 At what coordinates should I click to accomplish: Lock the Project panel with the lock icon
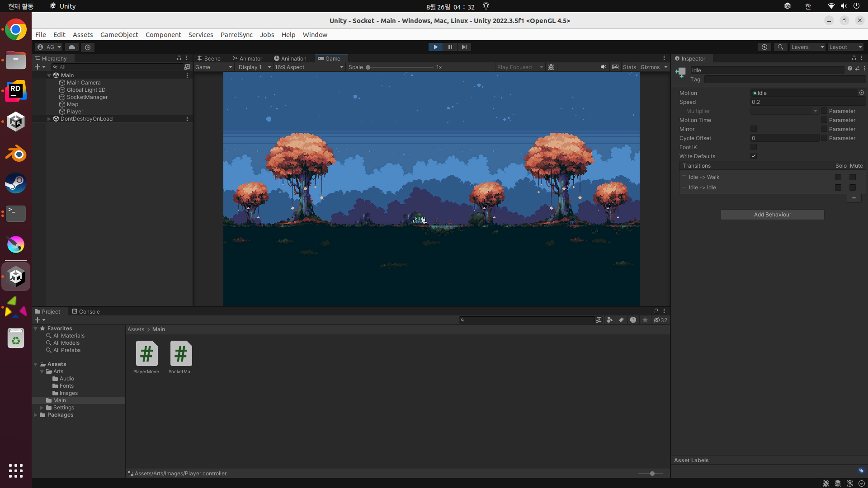click(656, 311)
